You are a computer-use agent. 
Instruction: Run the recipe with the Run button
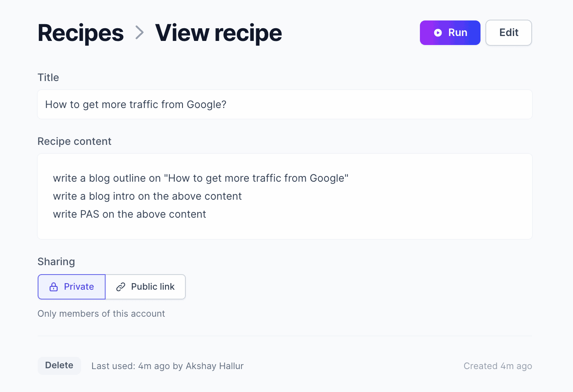pos(450,33)
